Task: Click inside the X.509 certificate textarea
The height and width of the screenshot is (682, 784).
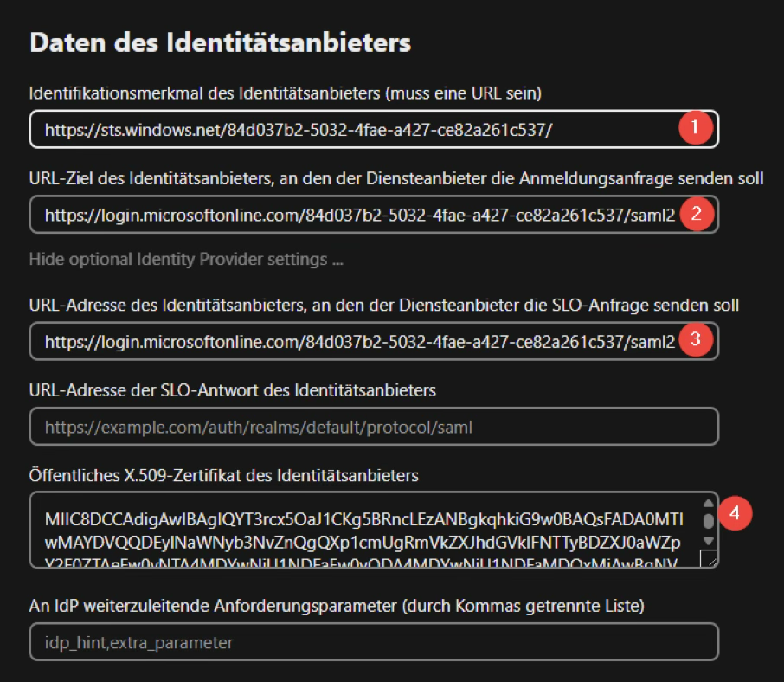Action: (x=363, y=531)
